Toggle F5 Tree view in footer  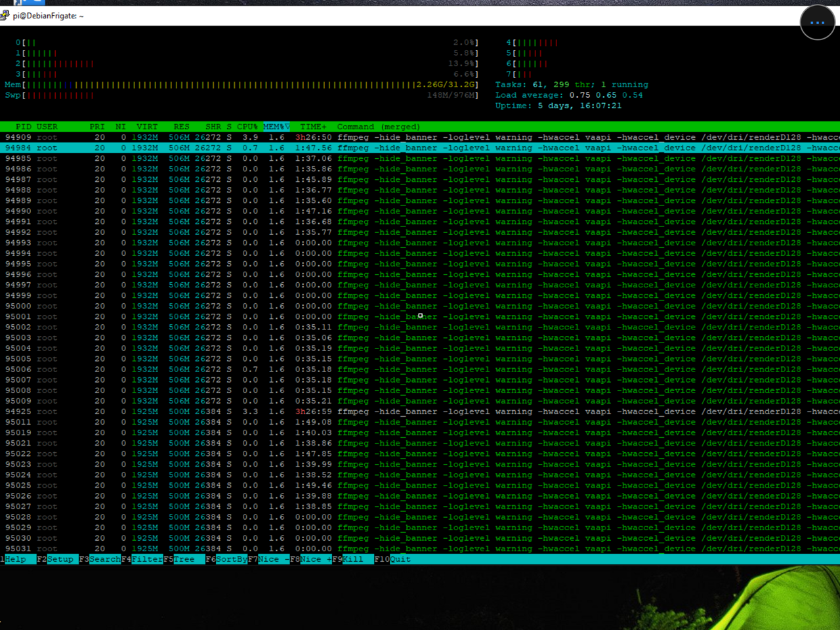click(x=184, y=560)
